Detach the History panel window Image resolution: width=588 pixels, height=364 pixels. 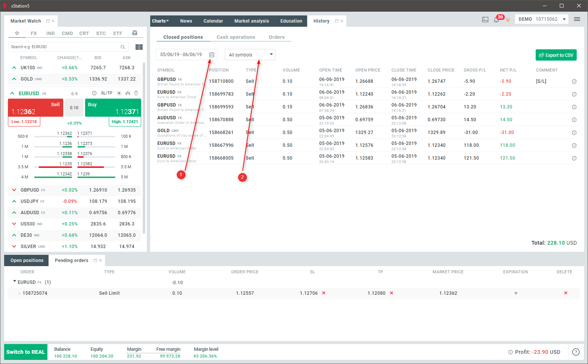click(x=337, y=21)
